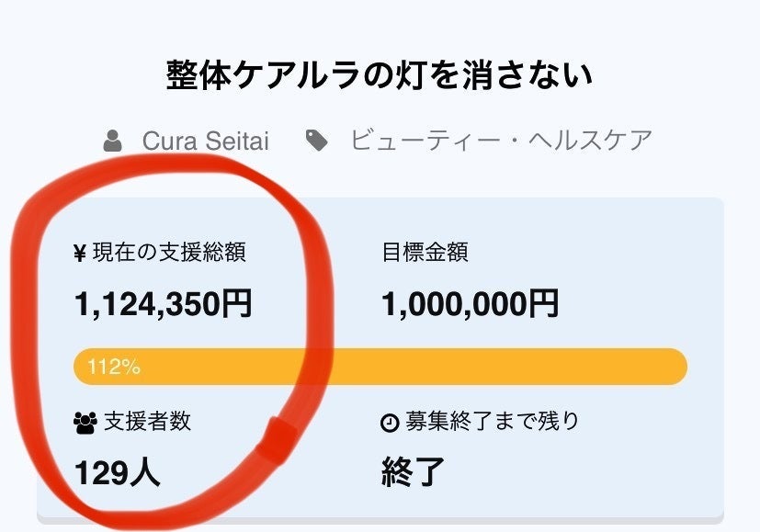Open the Cura Seitai owner profile link

pos(205,141)
